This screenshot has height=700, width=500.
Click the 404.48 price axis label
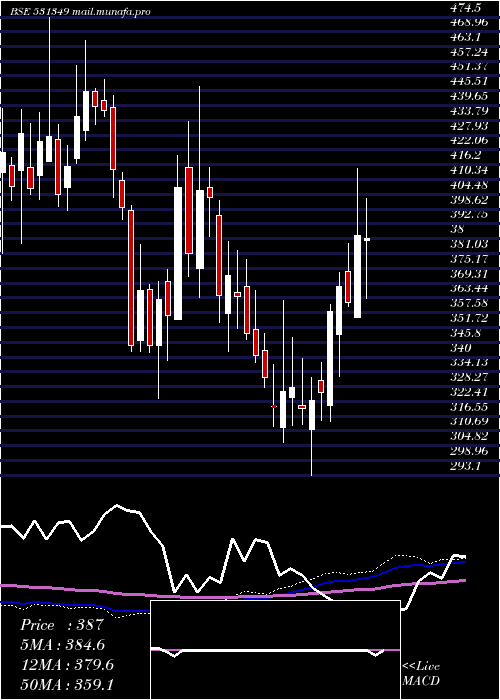(469, 185)
